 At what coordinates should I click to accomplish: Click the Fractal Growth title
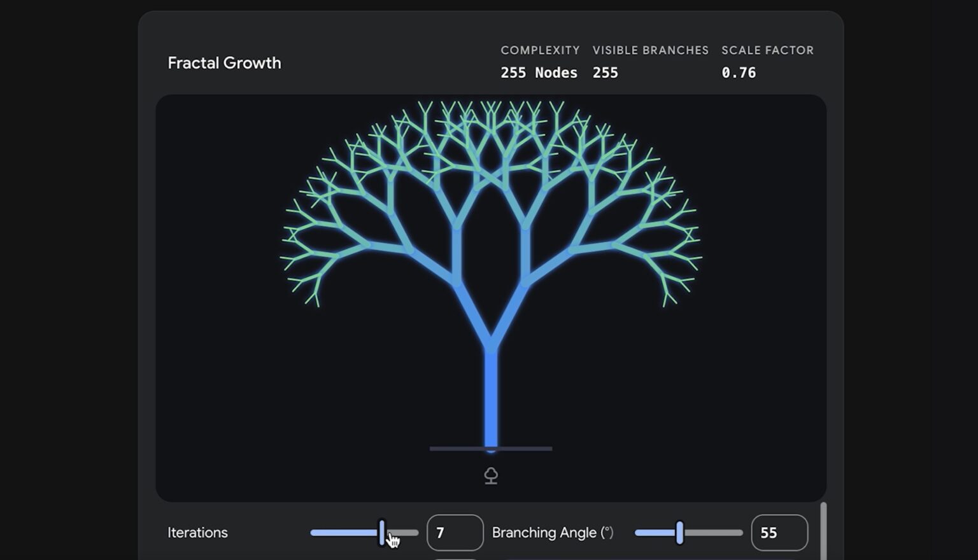[224, 63]
